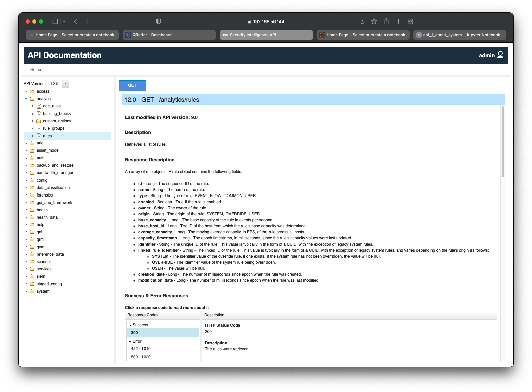Image resolution: width=532 pixels, height=392 pixels.
Task: Select error code 422 - 1010
Action: pyautogui.click(x=163, y=349)
